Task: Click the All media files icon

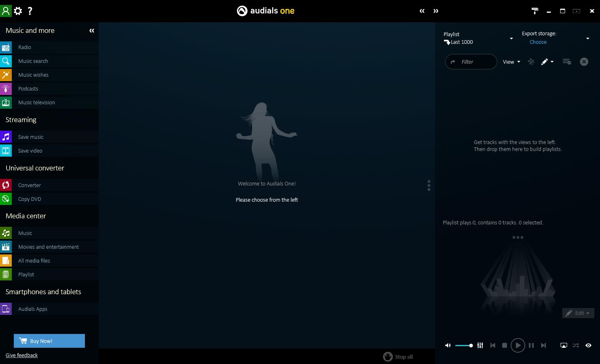Action: click(6, 261)
